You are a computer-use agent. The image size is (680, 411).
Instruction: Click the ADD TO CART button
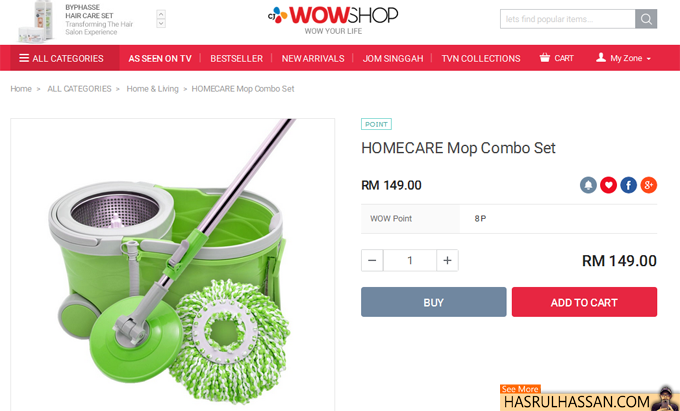[584, 302]
